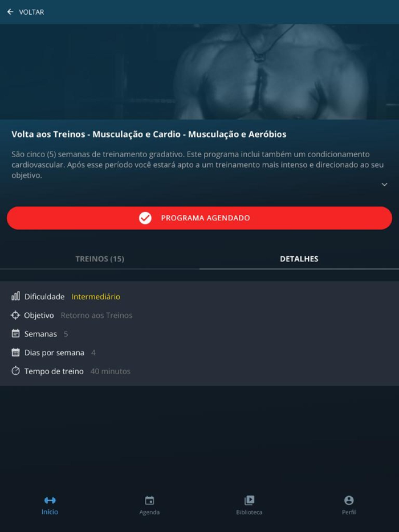399x532 pixels.
Task: Open the Início dumbbell icon
Action: (x=50, y=500)
